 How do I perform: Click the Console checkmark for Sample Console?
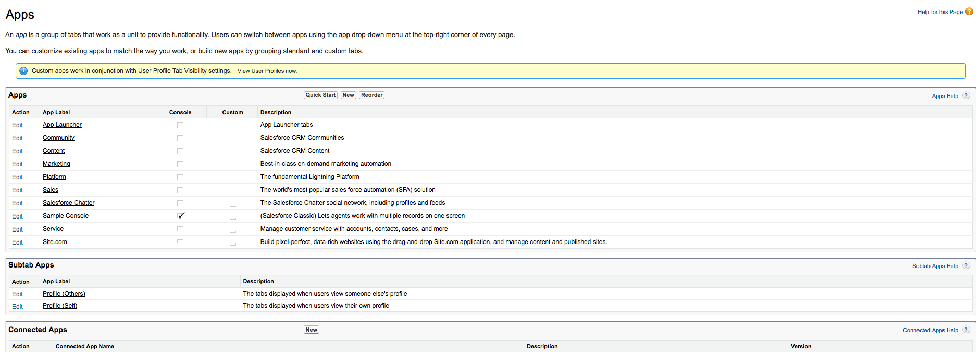pyautogui.click(x=181, y=215)
